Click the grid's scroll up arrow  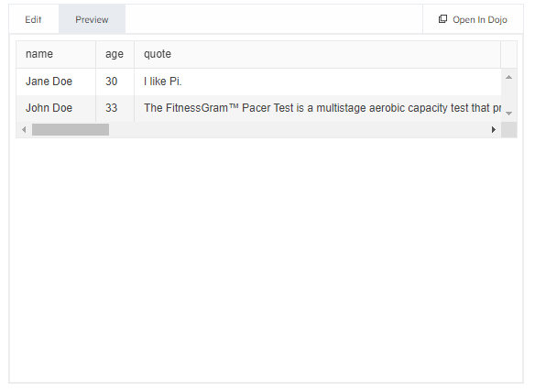tap(508, 77)
